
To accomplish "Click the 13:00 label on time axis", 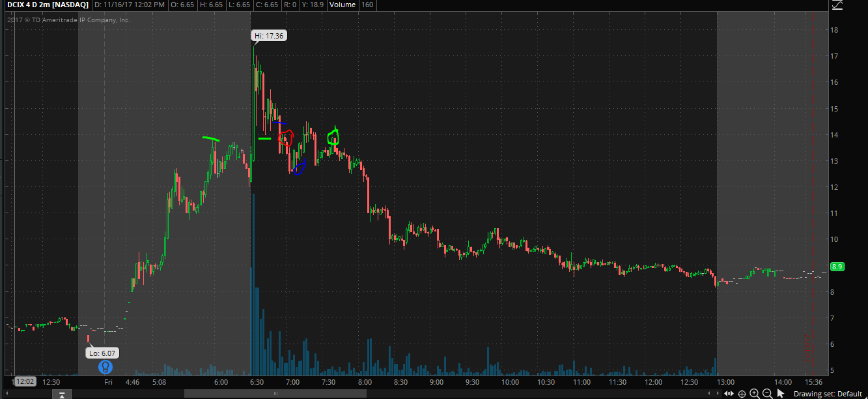I will [x=725, y=381].
